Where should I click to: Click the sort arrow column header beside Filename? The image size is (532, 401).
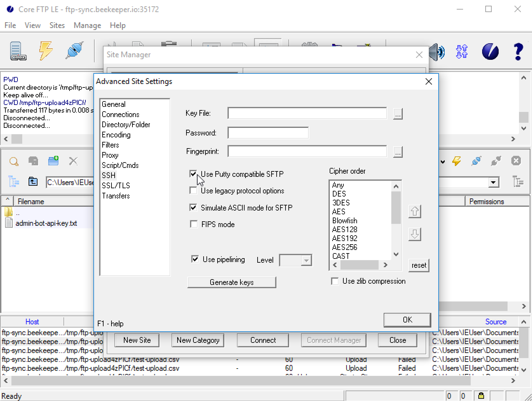(x=8, y=201)
